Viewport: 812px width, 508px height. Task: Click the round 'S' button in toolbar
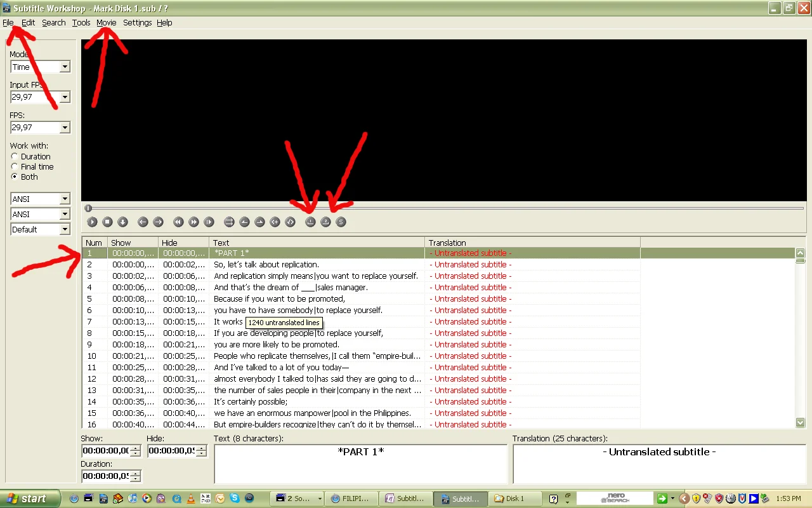(341, 222)
